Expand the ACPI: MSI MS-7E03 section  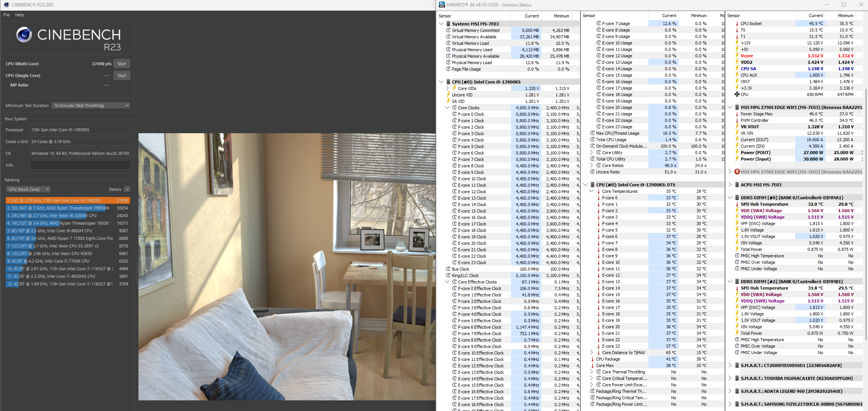click(x=730, y=185)
